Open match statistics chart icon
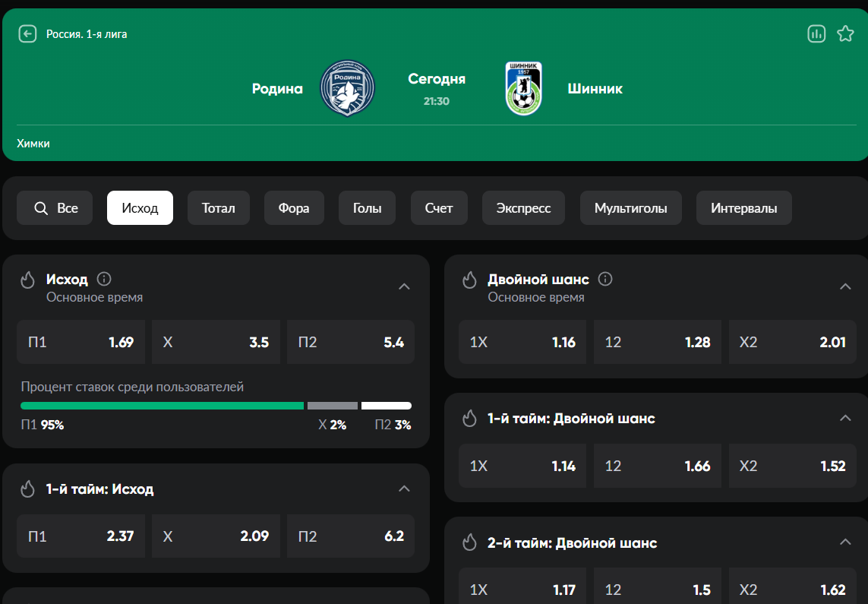 point(816,34)
